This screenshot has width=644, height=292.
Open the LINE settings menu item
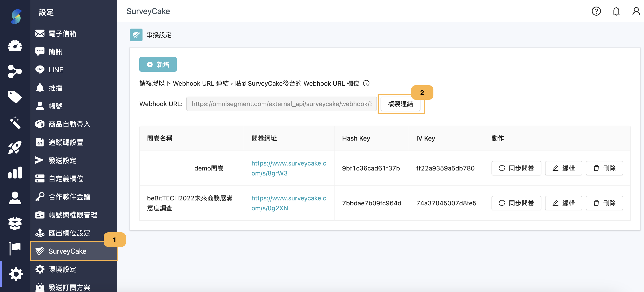pyautogui.click(x=56, y=70)
